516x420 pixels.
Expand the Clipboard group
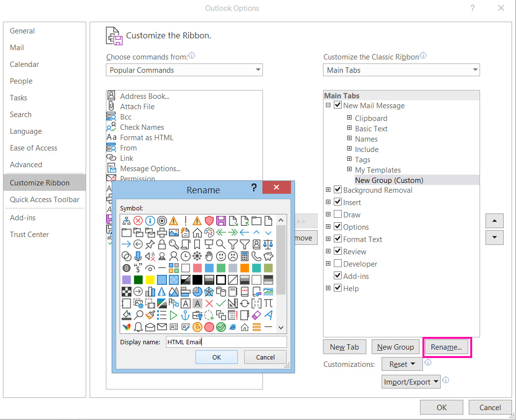(349, 118)
